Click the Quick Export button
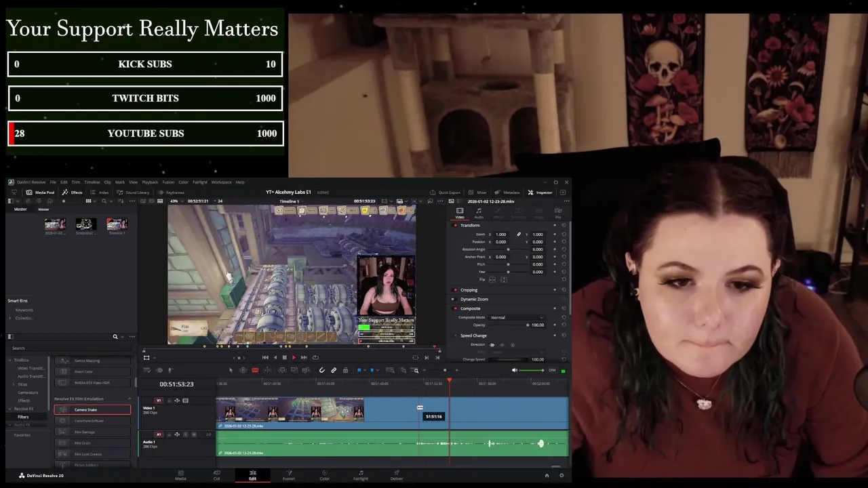 pos(446,192)
